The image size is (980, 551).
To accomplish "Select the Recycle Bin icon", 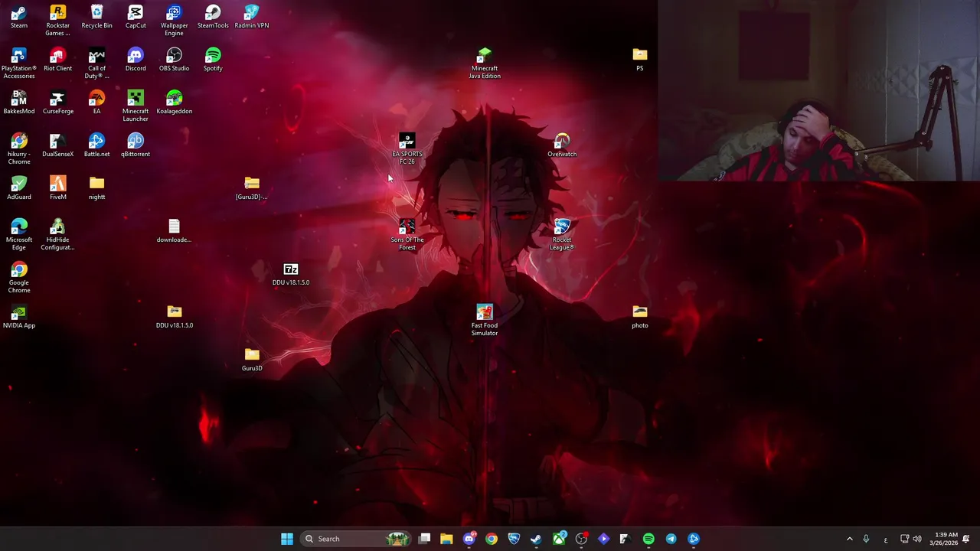I will (96, 18).
